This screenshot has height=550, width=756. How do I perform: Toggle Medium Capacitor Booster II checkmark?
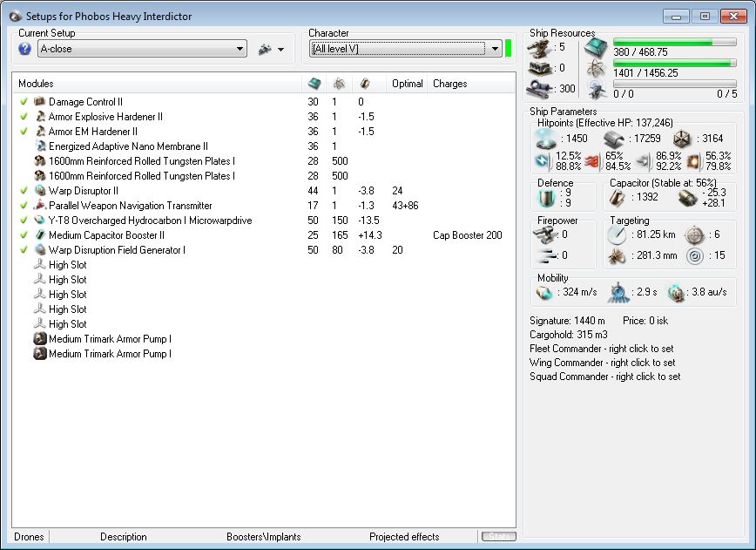[24, 235]
